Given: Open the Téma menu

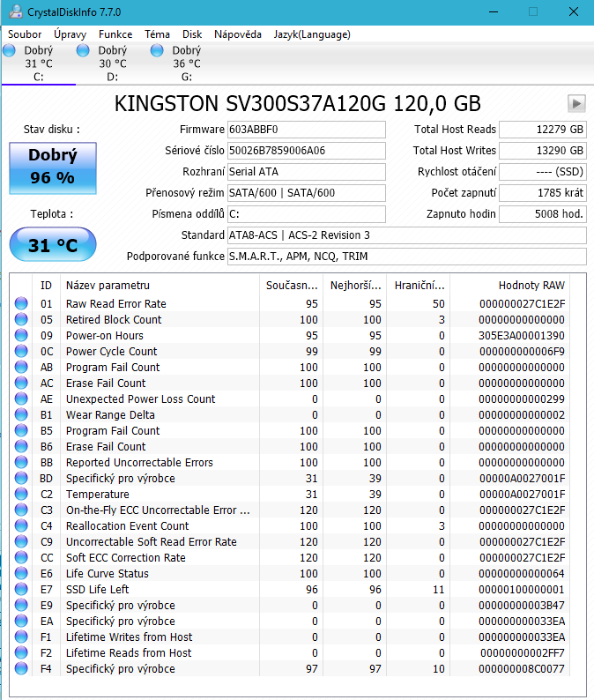Looking at the screenshot, I should (x=157, y=34).
